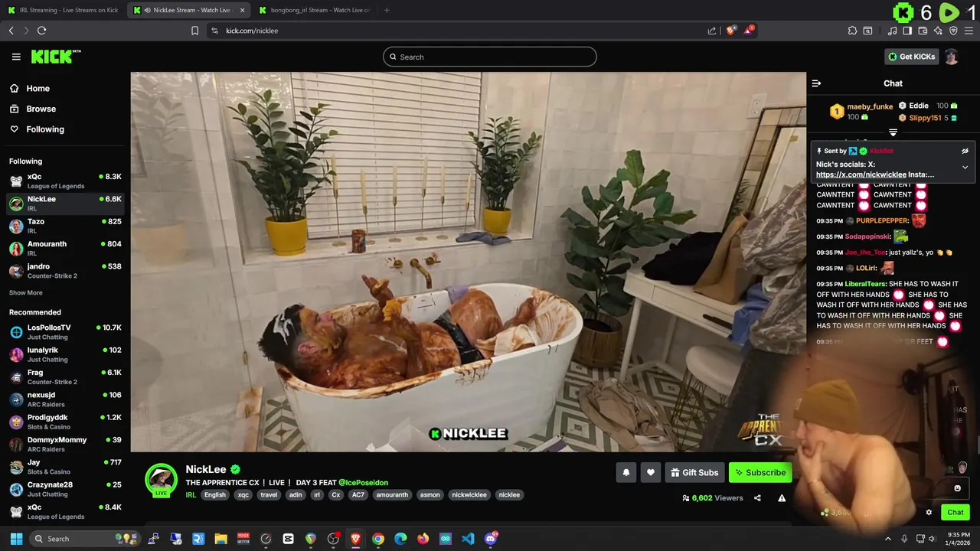
Task: Open Brave Shields lion icon
Action: (730, 31)
